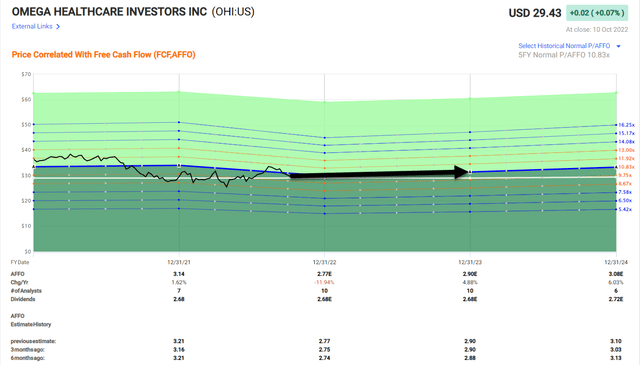Screen dimensions: 640x365
Task: Click the 3 months ago value 3.03
Action: pyautogui.click(x=616, y=350)
